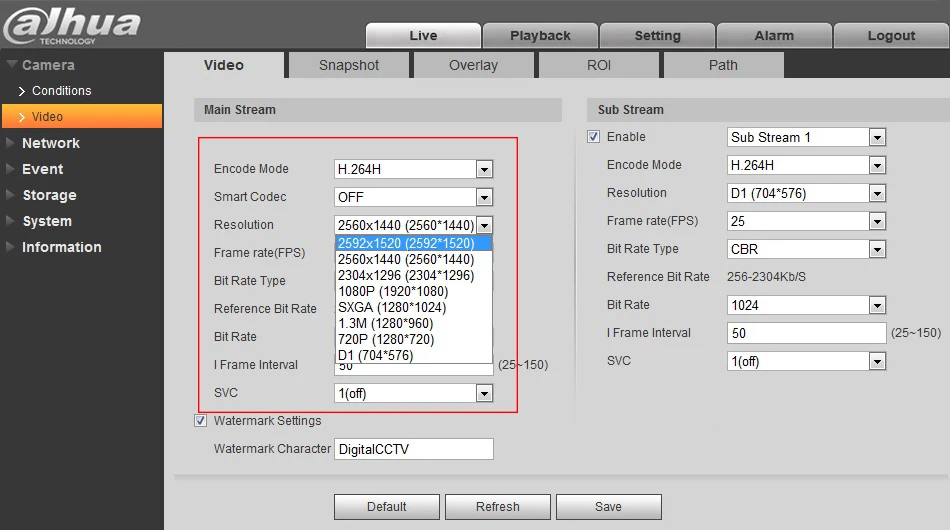Expand the Network section arrow icon
Viewport: 950px width, 530px height.
click(10, 142)
